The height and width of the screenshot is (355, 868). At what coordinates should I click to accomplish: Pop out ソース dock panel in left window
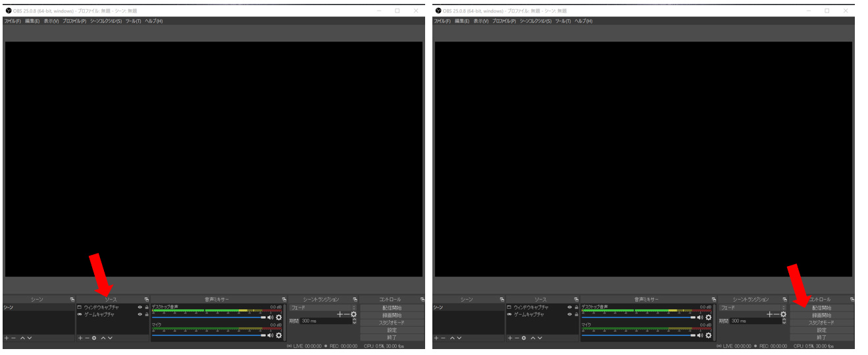click(x=146, y=300)
